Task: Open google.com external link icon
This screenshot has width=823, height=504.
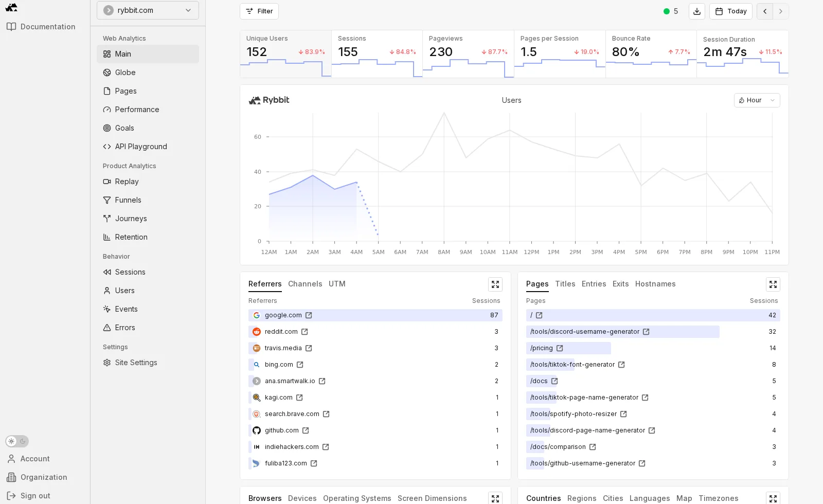Action: 309,315
